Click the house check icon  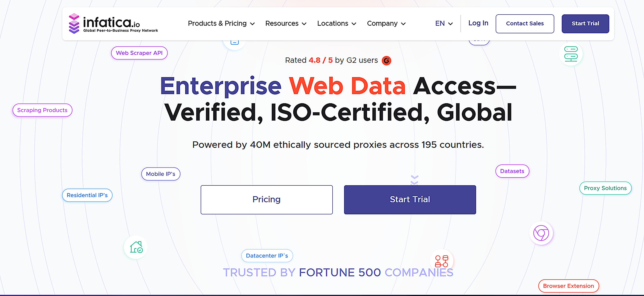[x=135, y=247]
